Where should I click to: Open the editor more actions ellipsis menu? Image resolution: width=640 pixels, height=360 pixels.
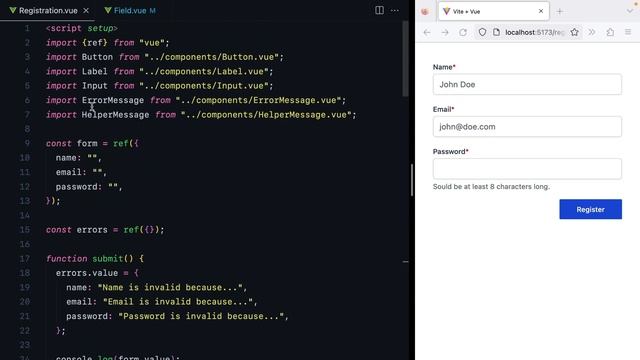point(395,10)
